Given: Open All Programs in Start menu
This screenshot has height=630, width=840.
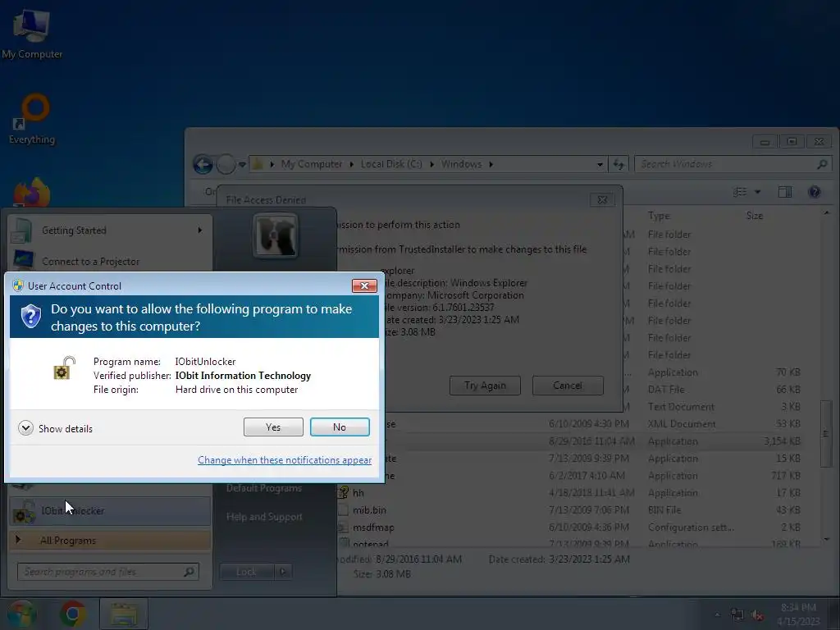Looking at the screenshot, I should tap(110, 540).
